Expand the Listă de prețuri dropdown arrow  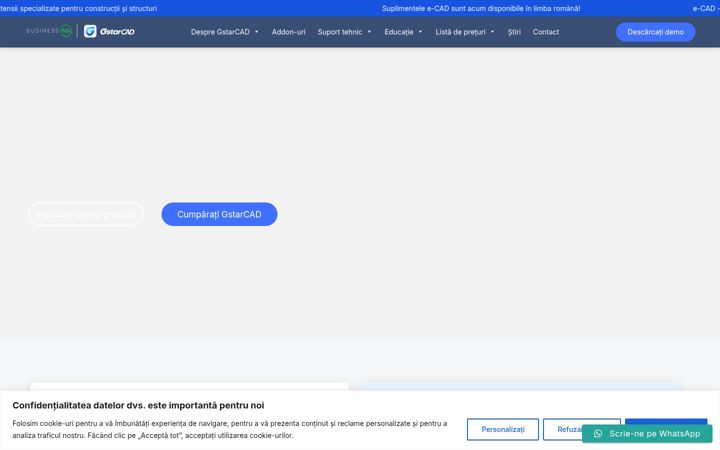pos(492,32)
